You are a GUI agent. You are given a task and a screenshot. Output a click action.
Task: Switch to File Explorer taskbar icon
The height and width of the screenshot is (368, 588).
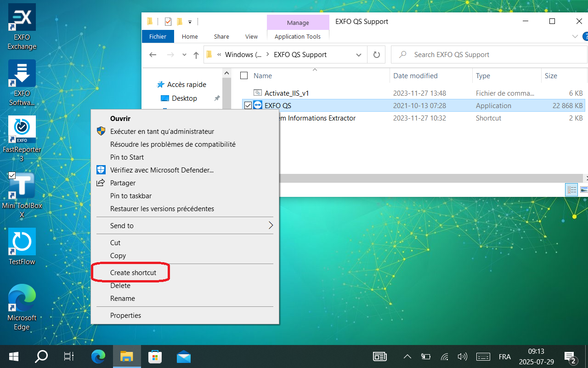126,356
